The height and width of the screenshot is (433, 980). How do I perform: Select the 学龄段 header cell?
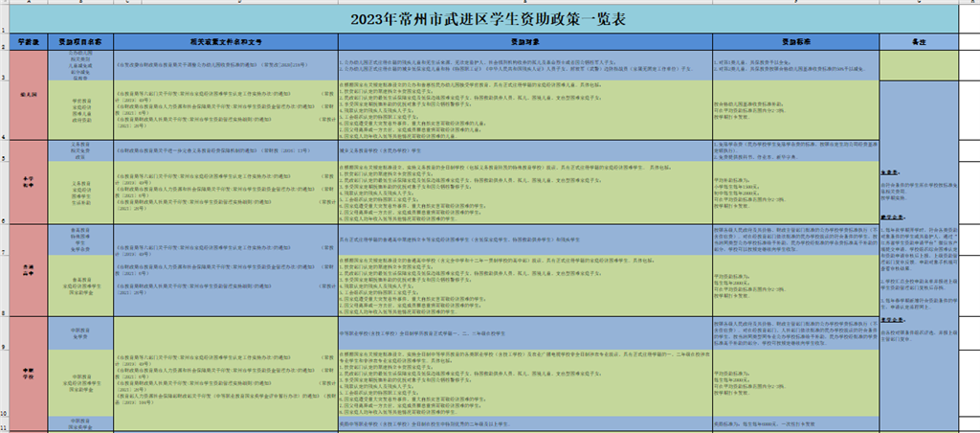click(29, 42)
